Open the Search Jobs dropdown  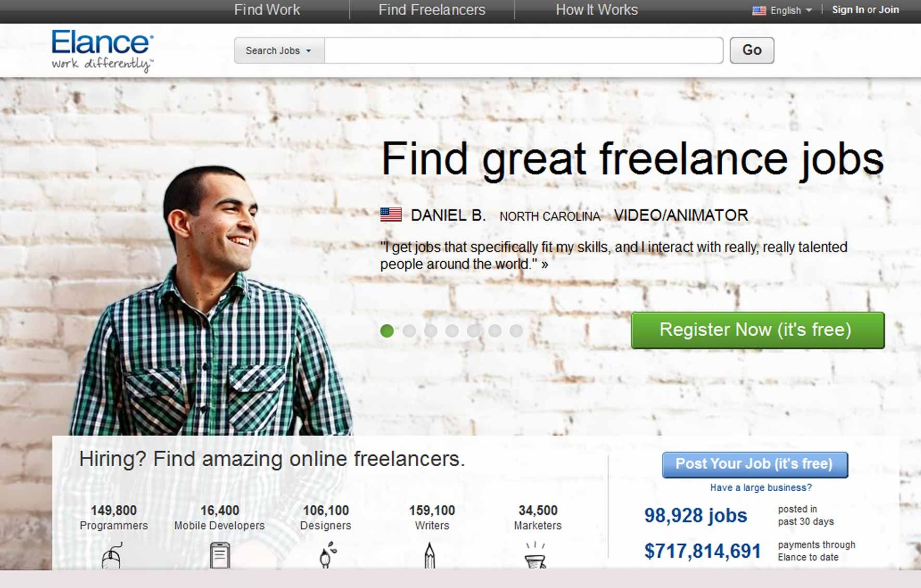279,50
